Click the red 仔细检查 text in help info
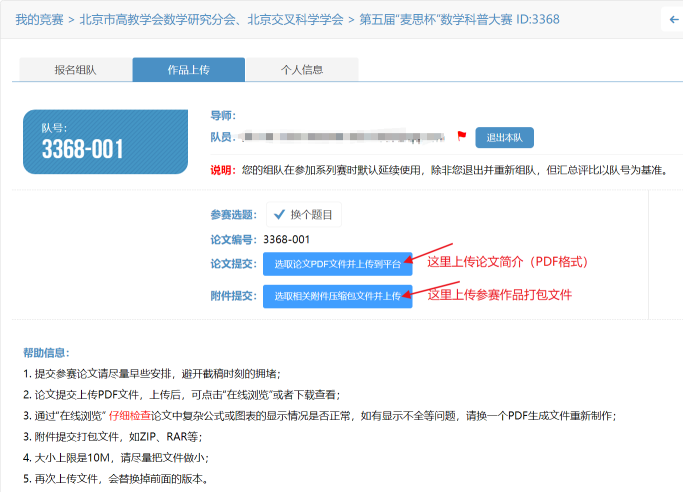 (129, 416)
